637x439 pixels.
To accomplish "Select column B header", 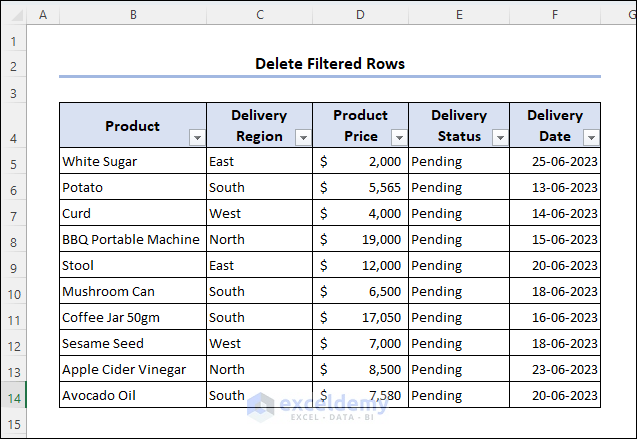I will click(133, 16).
